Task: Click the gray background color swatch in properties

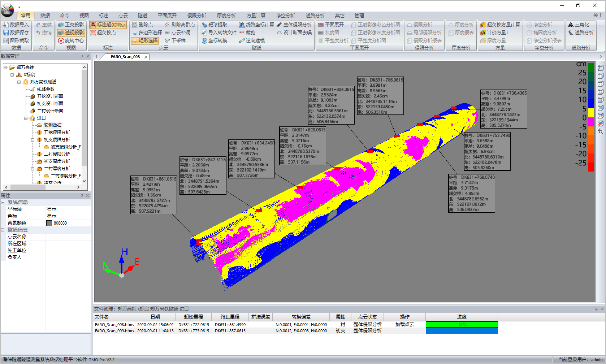Action: tap(49, 223)
